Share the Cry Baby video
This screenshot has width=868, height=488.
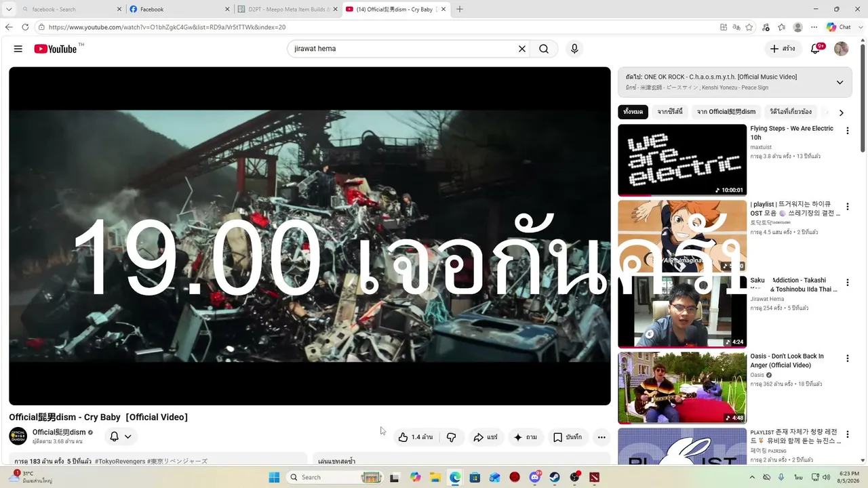pyautogui.click(x=486, y=437)
